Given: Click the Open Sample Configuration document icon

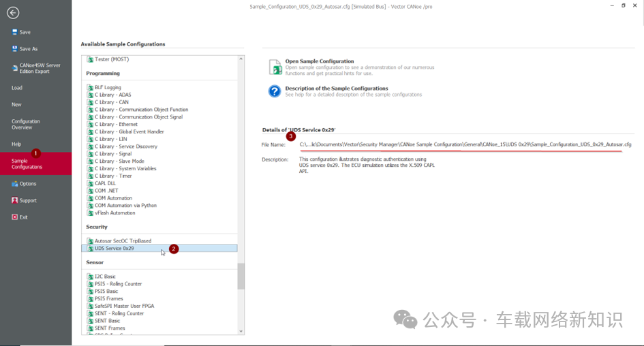Looking at the screenshot, I should [x=275, y=67].
